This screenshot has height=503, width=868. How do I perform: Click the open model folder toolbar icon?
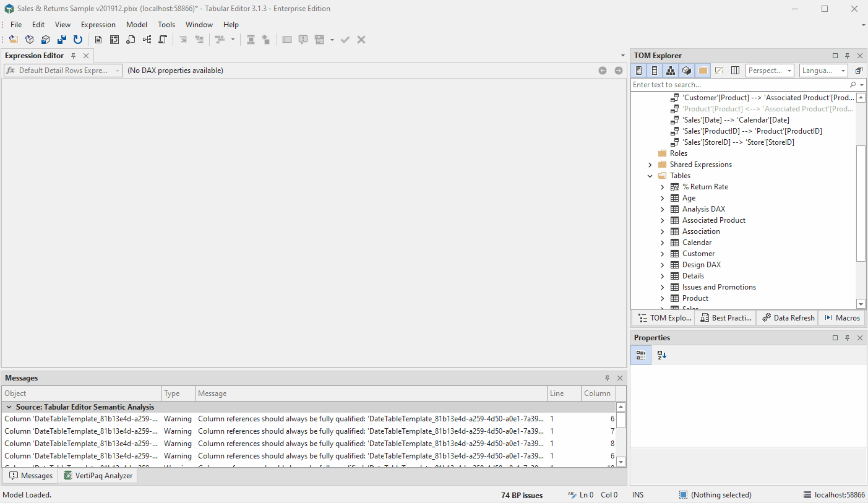13,40
